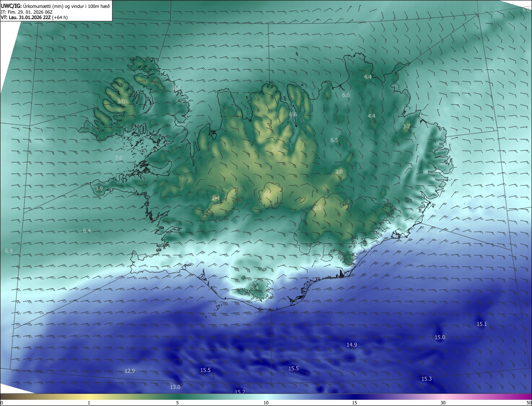Viewport: 532px width, 406px height.
Task: Click the precipitation color scale bar
Action: coord(266,396)
